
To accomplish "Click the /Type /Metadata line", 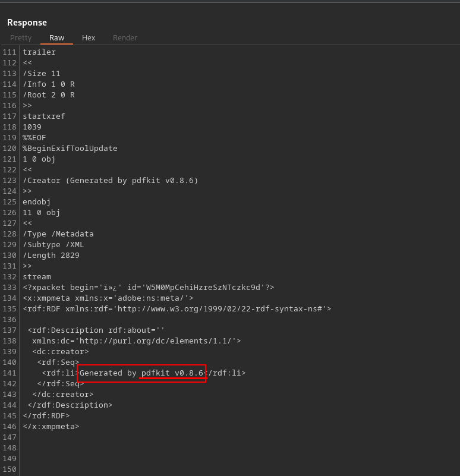I will [x=58, y=234].
